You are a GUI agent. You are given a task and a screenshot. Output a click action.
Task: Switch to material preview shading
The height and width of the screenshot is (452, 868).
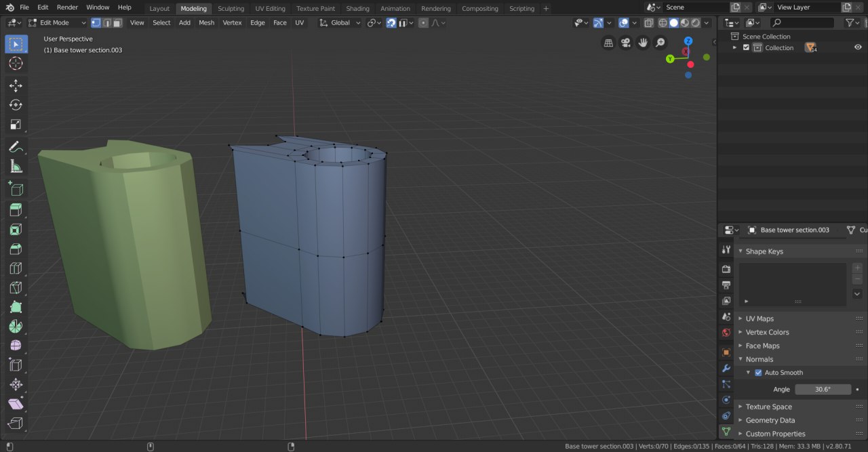coord(684,22)
